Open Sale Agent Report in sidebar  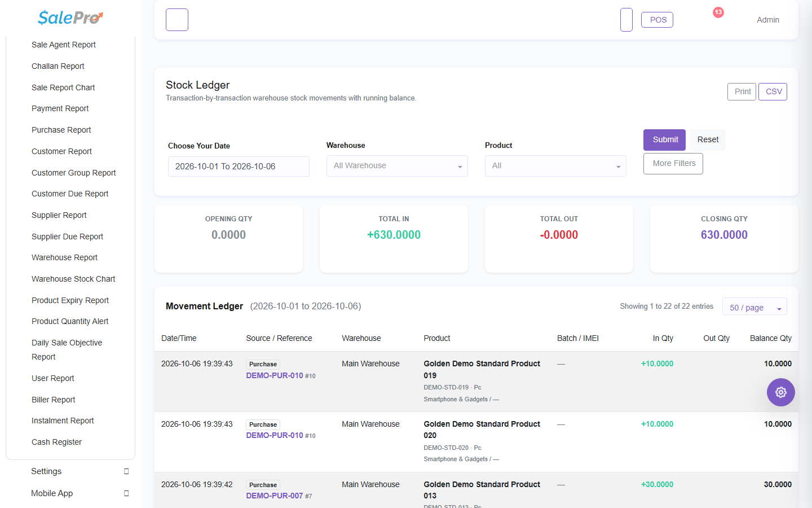pos(64,45)
